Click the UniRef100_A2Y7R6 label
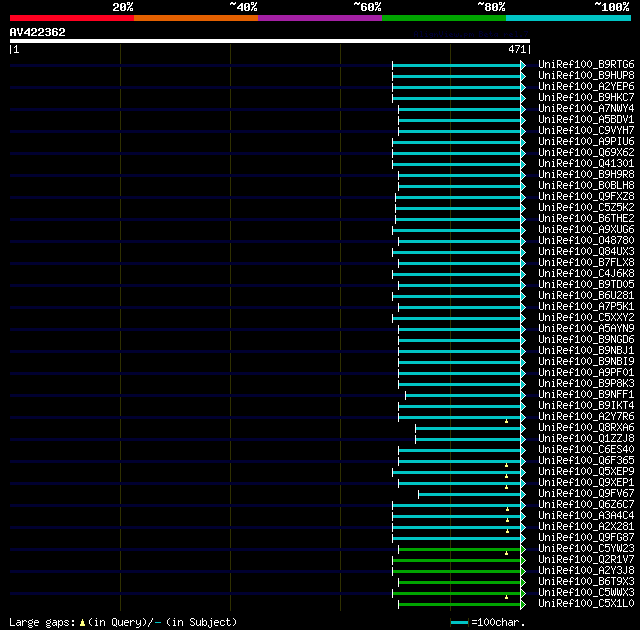Screen dimensions: 640x630 click(x=586, y=417)
